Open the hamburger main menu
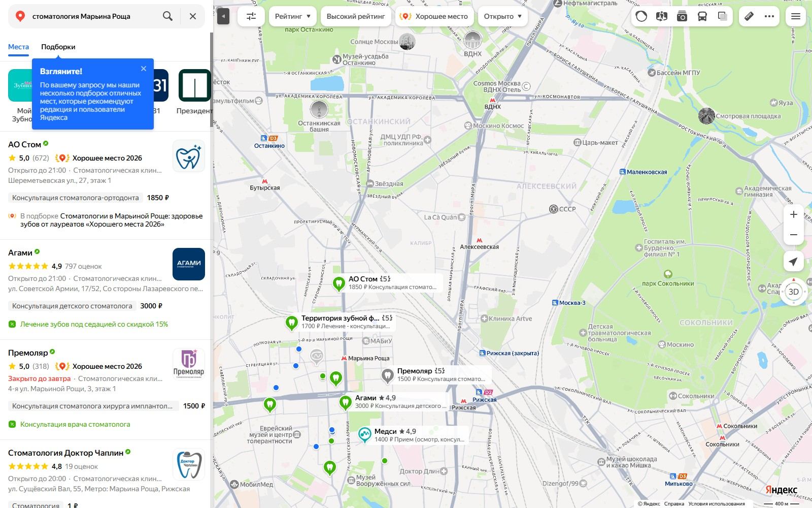This screenshot has height=508, width=812. coord(796,16)
